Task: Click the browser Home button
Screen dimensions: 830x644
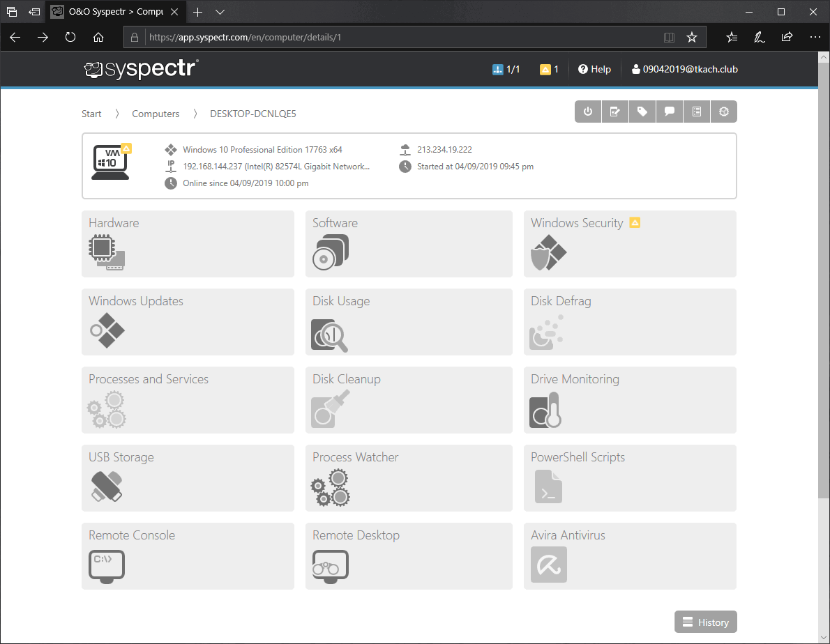Action: coord(98,38)
